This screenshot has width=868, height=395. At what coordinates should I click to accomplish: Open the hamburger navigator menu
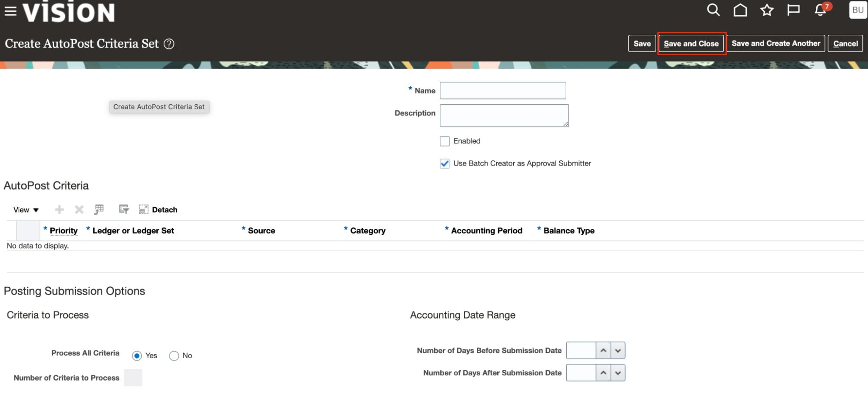coord(10,11)
